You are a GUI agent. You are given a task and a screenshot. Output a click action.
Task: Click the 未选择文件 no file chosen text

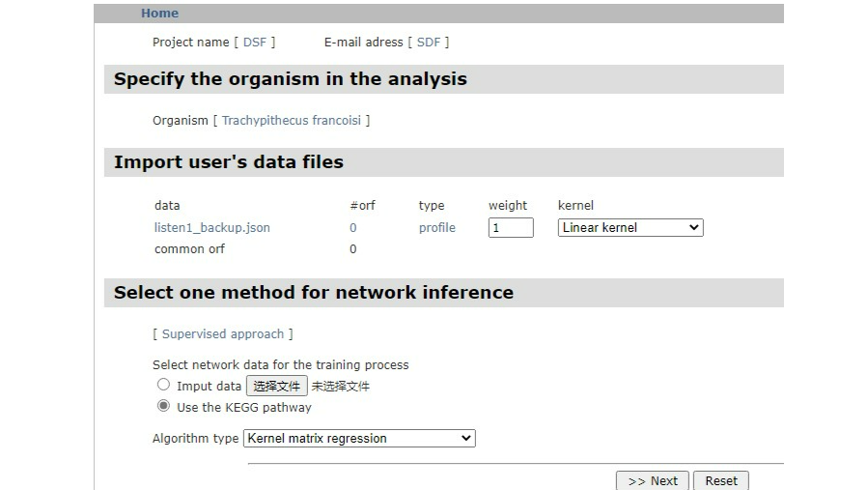point(341,387)
